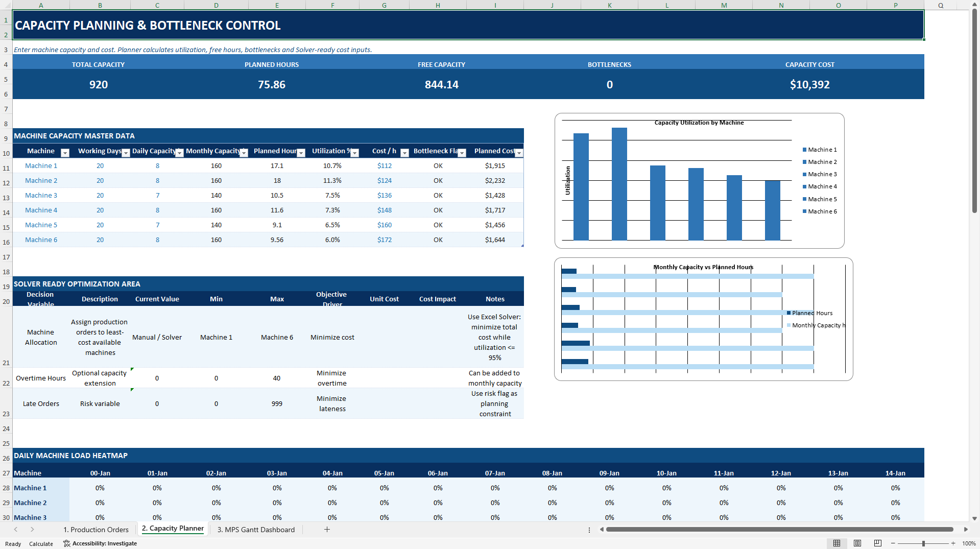Viewport: 980px width, 549px height.
Task: Click the Machine 6 legend entry
Action: 820,211
